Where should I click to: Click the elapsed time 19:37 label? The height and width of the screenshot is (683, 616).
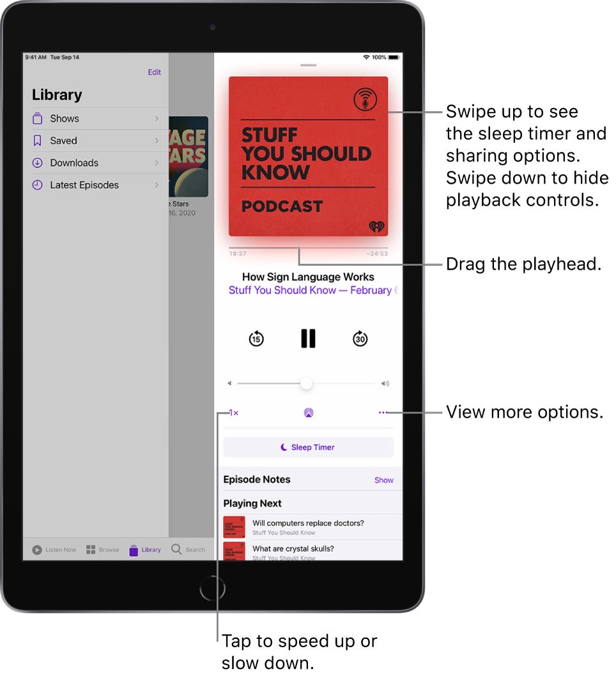238,253
